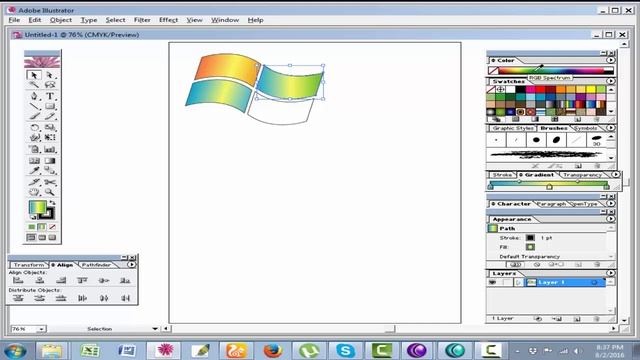Select the Symbol Sprayer tool
640x360 pixels.
(x=34, y=149)
